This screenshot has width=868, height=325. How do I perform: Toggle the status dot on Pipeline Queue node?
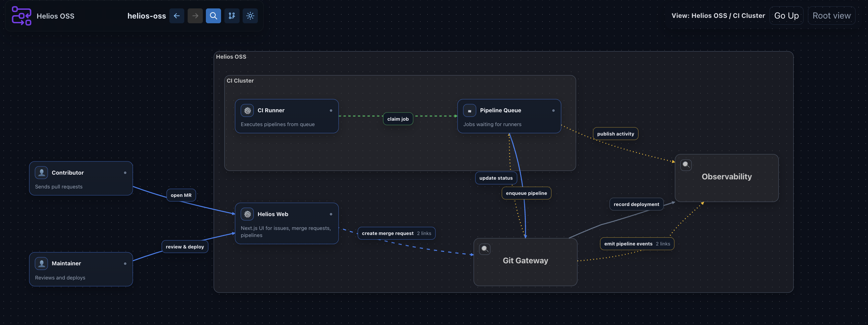coord(553,110)
